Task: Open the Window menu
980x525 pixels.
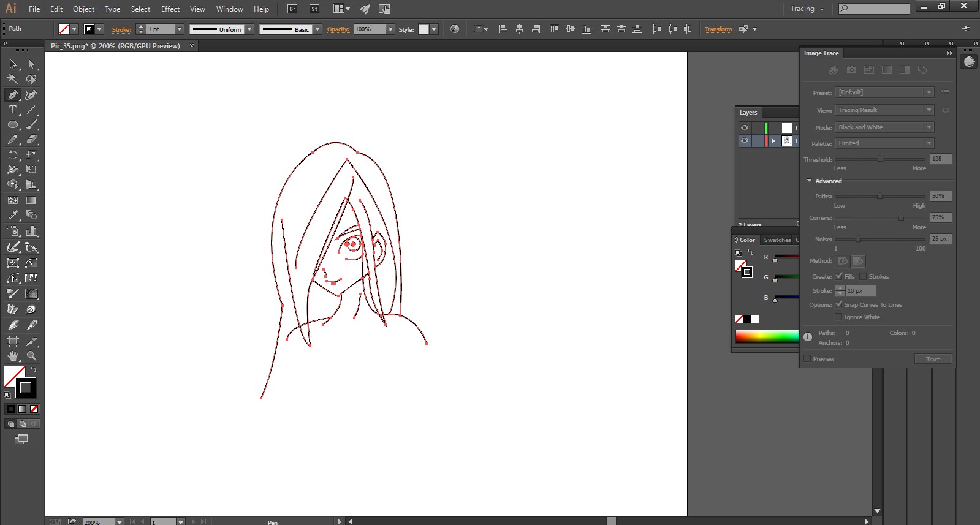Action: pyautogui.click(x=230, y=9)
